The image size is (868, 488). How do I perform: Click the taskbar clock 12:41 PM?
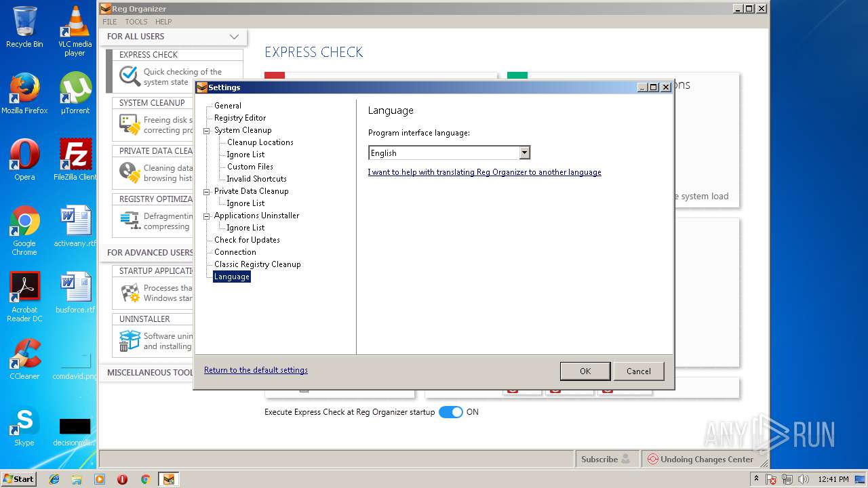coord(833,479)
